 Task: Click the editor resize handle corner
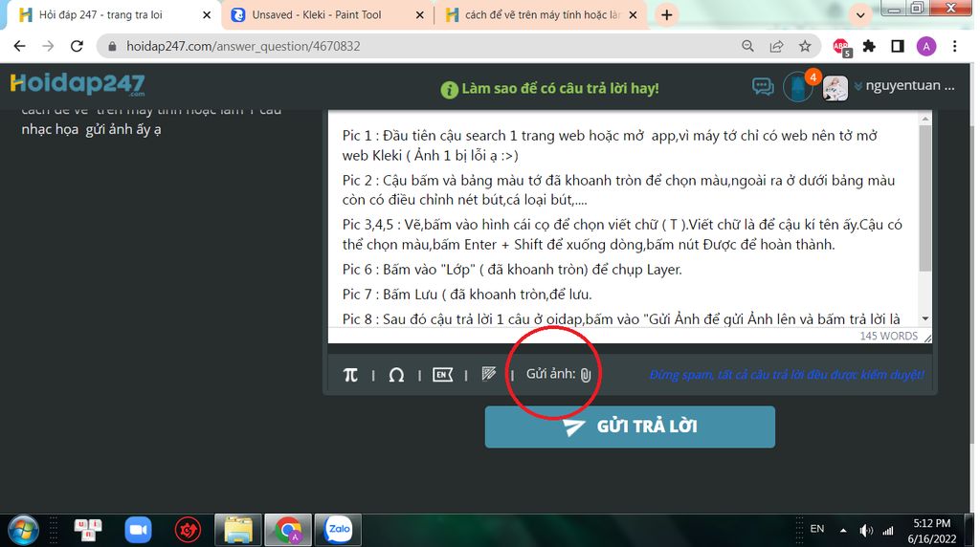click(927, 338)
